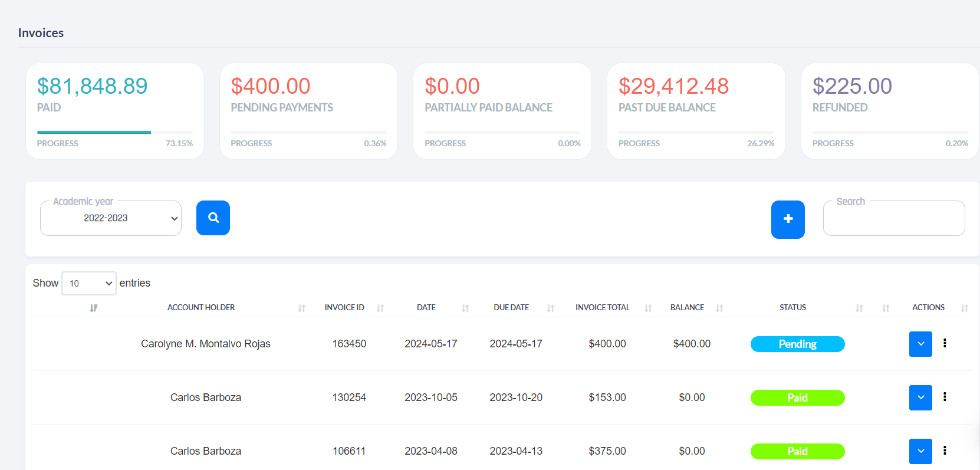Open the three-dot menu for invoice 106611
The height and width of the screenshot is (470, 980).
pyautogui.click(x=945, y=451)
